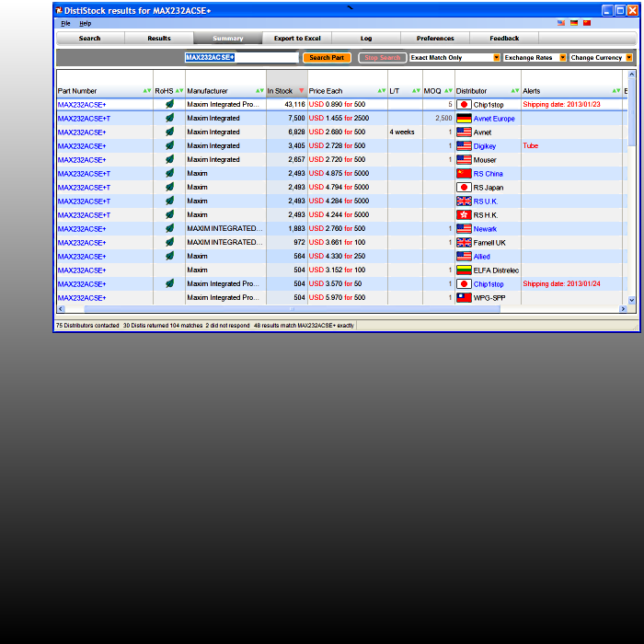Open the Avnet Europe distributor link
This screenshot has height=644, width=644.
(x=494, y=119)
